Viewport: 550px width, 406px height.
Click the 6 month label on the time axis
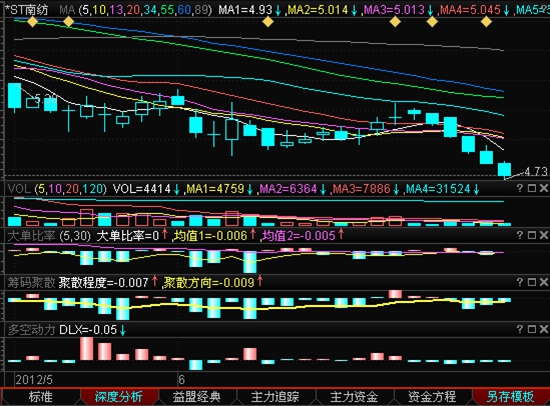point(181,380)
